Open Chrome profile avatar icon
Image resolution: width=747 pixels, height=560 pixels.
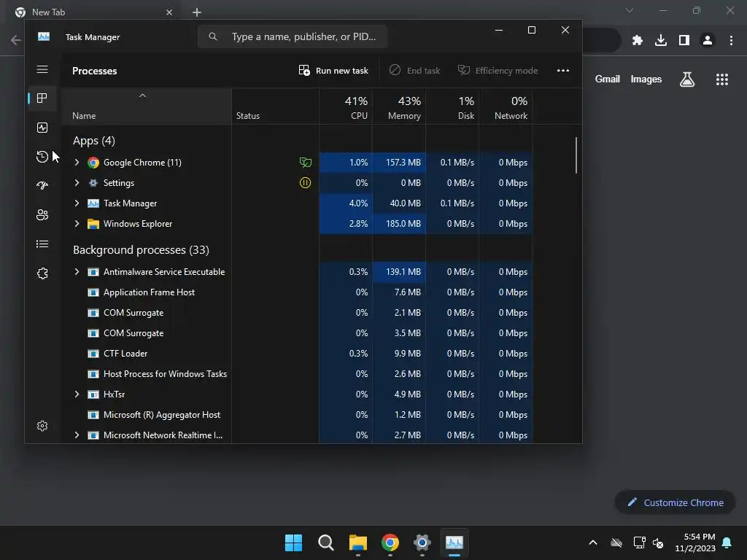[708, 41]
